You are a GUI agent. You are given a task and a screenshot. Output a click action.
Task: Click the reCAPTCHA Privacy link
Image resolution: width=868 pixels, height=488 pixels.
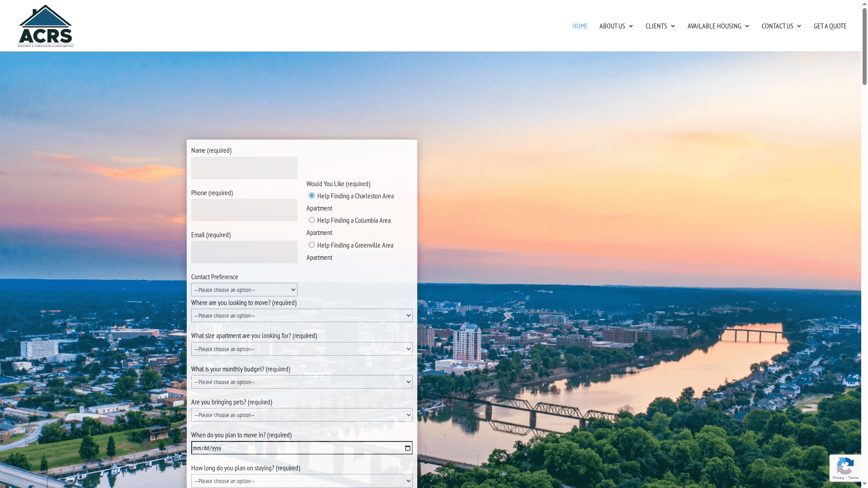[839, 478]
